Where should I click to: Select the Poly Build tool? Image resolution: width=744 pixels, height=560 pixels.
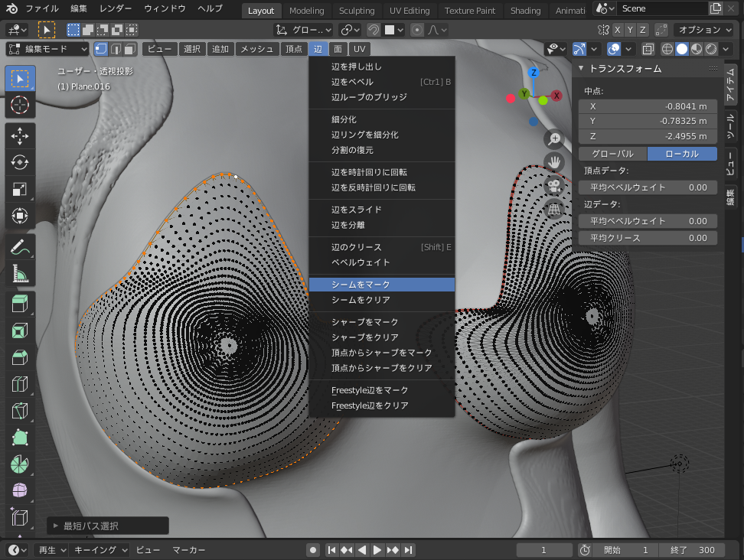(20, 437)
